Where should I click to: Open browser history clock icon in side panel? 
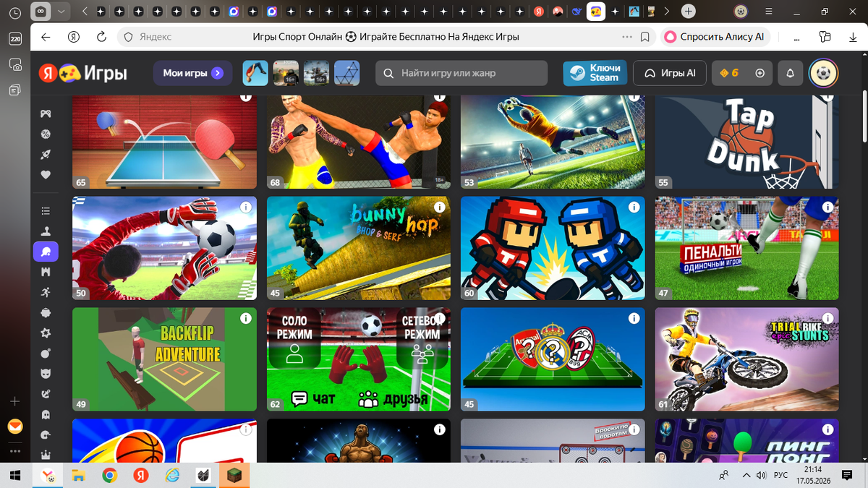pyautogui.click(x=15, y=14)
